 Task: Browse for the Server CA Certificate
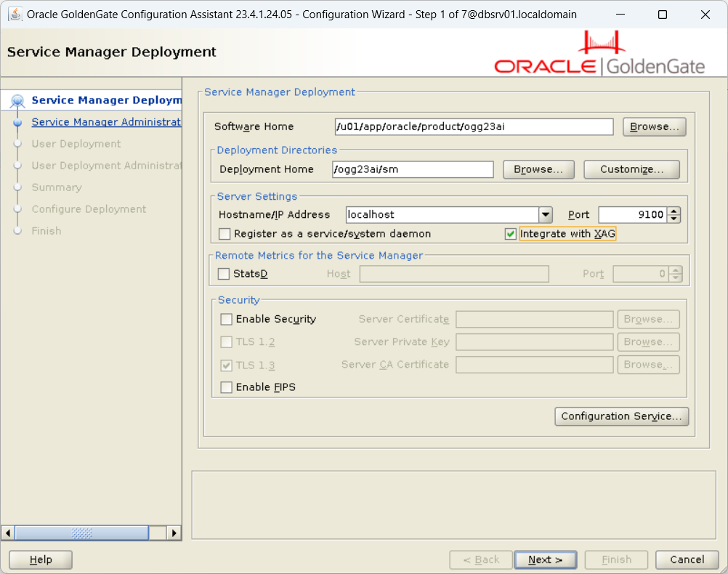[x=648, y=365]
